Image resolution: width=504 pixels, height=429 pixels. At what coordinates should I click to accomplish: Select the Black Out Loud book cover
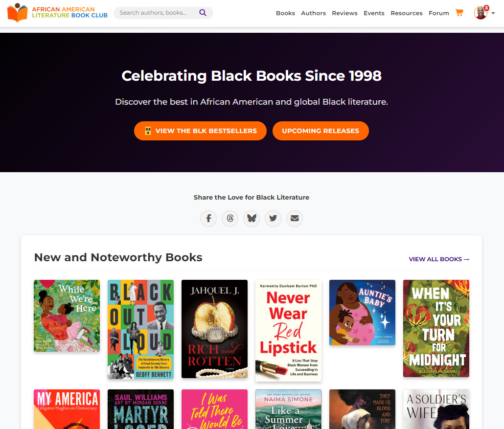140,329
